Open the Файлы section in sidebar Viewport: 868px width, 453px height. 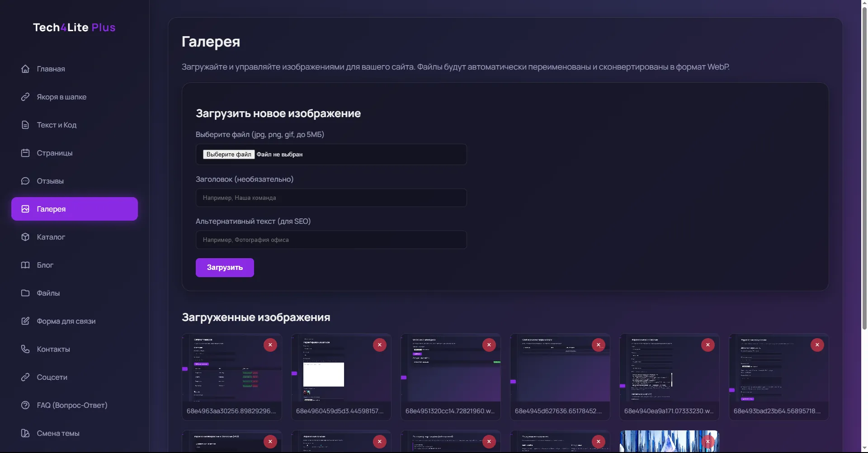pos(48,293)
